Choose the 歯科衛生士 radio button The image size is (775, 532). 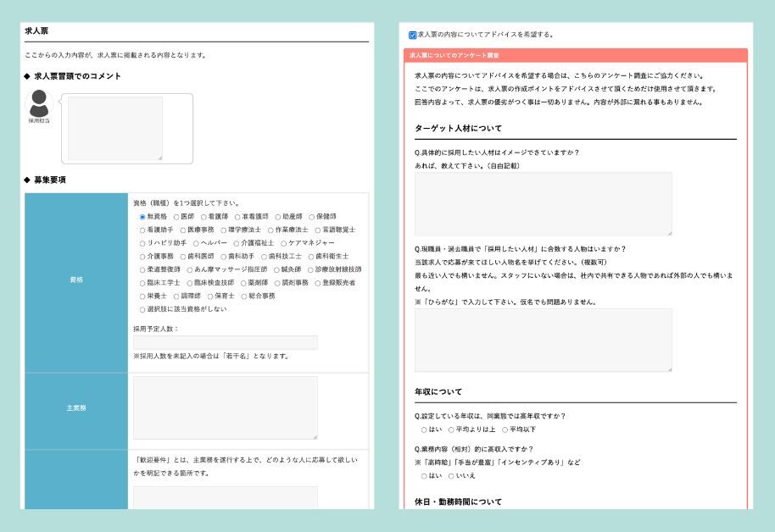[310, 256]
